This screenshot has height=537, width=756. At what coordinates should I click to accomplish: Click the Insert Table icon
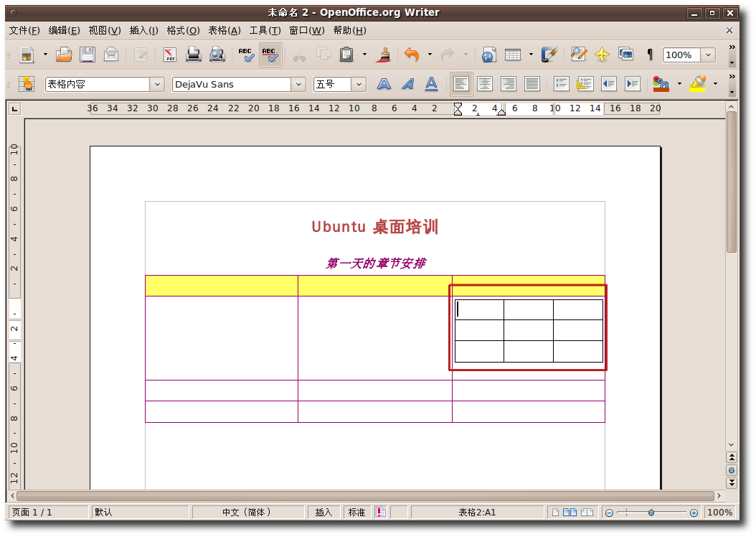pos(513,55)
